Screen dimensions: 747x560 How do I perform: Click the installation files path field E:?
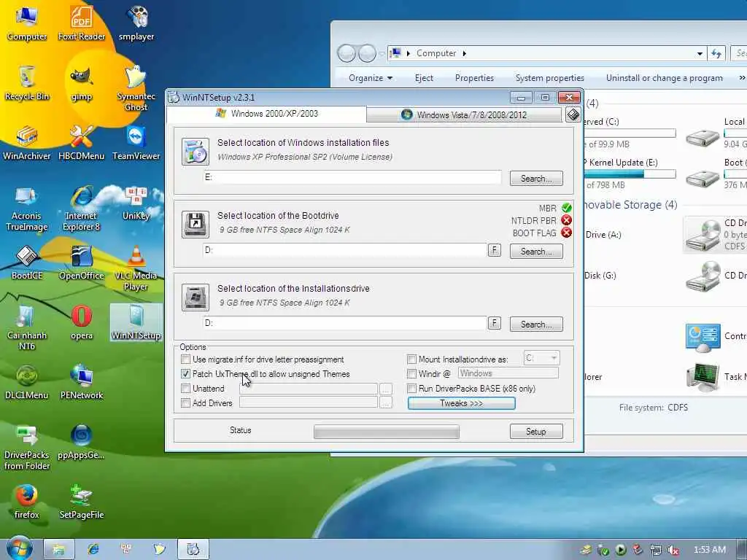[352, 177]
